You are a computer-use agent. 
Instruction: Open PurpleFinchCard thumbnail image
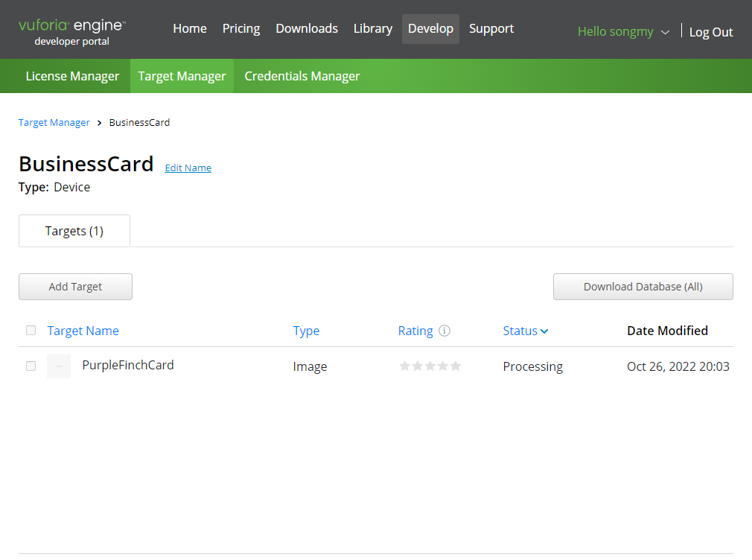tap(59, 366)
